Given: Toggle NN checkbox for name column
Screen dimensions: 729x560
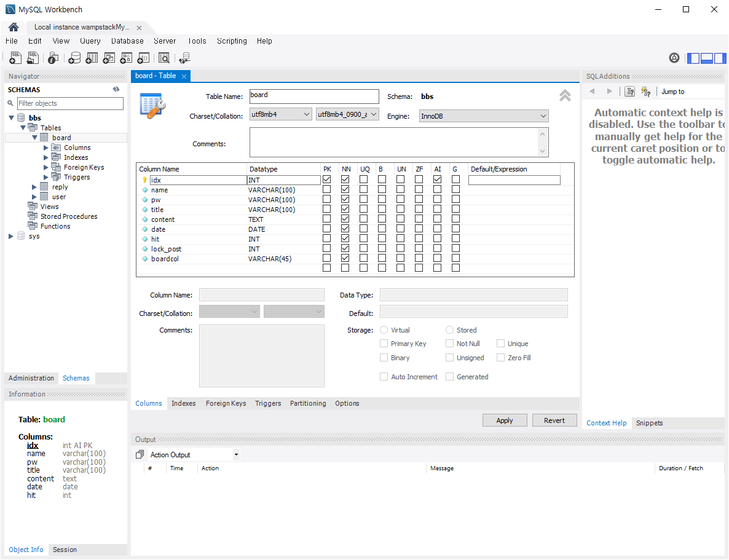Looking at the screenshot, I should [345, 189].
